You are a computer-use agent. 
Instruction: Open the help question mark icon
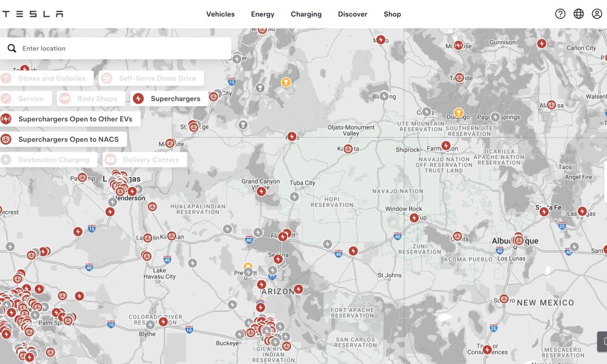click(x=560, y=14)
